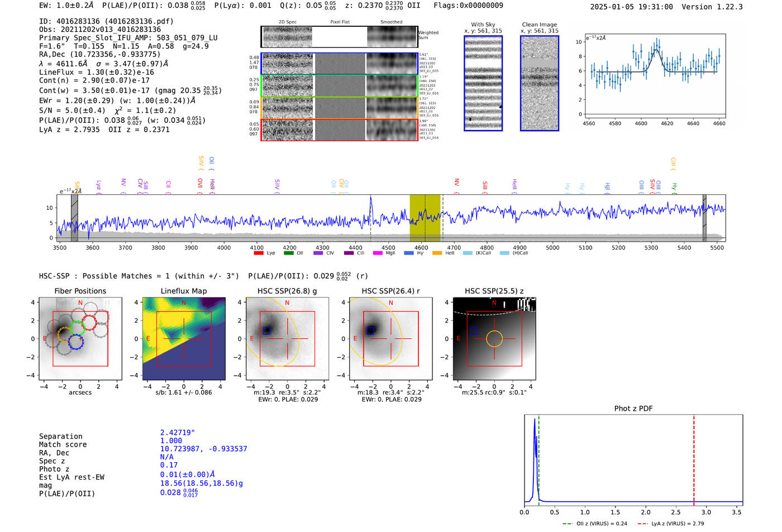Image resolution: width=782 pixels, height=532 pixels.
Task: Click 'OII z (VIRUS) = 0.24' legend entry
Action: (595, 524)
